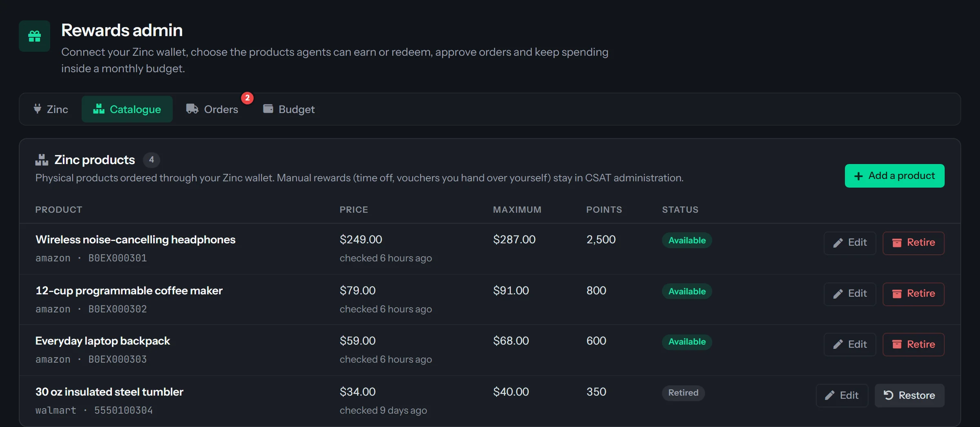Click the $287.00 maximum value
This screenshot has width=980, height=427.
click(514, 240)
